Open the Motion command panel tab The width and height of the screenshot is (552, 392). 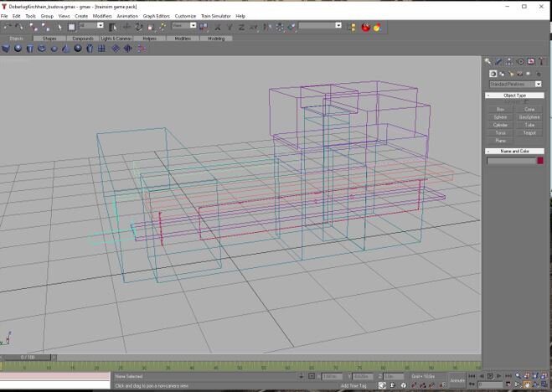tap(520, 62)
